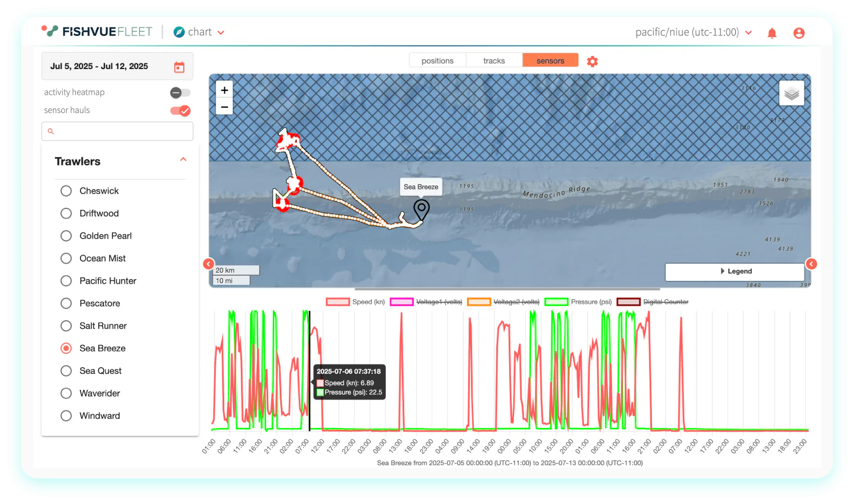Click the Pressure (psi) legend swatch
This screenshot has height=504, width=854.
(556, 302)
